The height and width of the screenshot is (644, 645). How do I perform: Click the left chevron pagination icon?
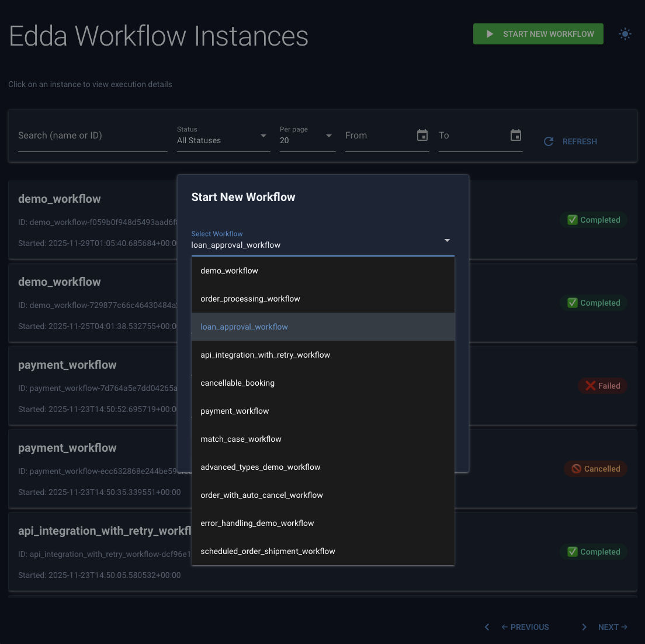(x=487, y=627)
